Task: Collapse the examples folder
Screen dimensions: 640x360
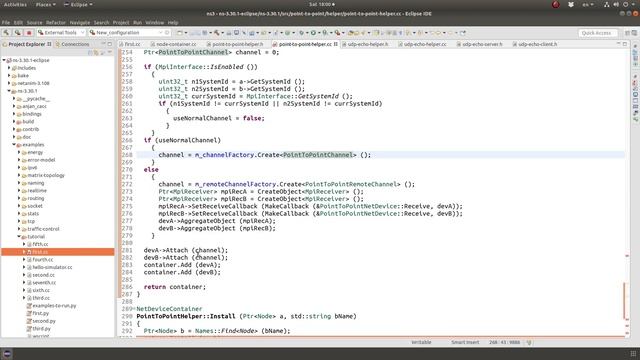Action: click(x=14, y=144)
